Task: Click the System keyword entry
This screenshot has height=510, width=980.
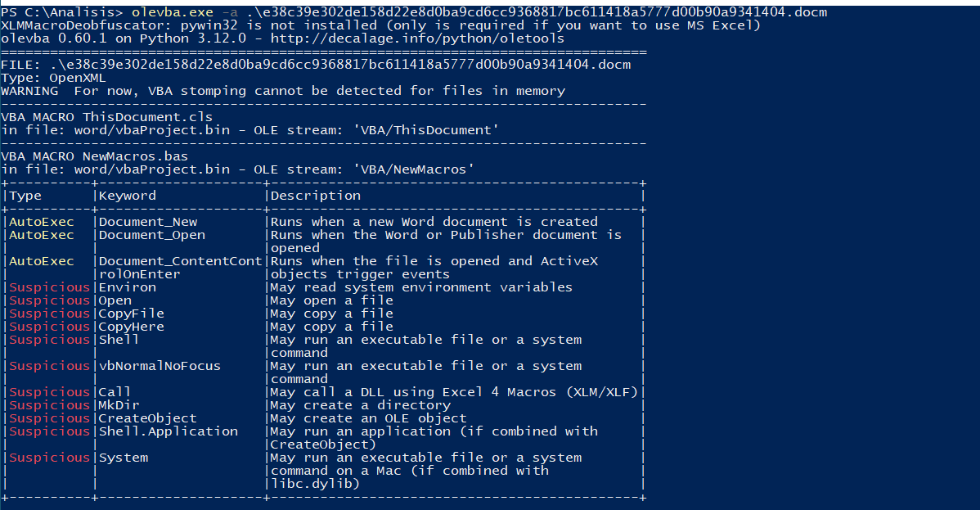Action: tap(123, 458)
